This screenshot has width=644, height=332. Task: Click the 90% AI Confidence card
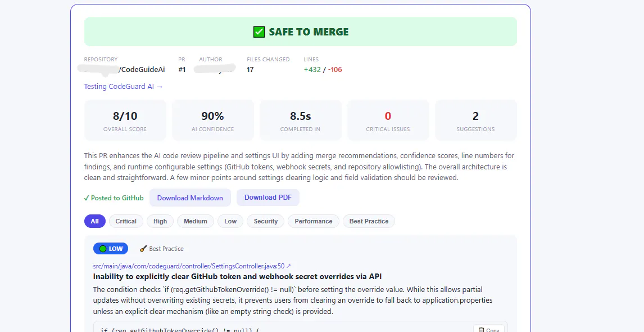click(x=213, y=120)
